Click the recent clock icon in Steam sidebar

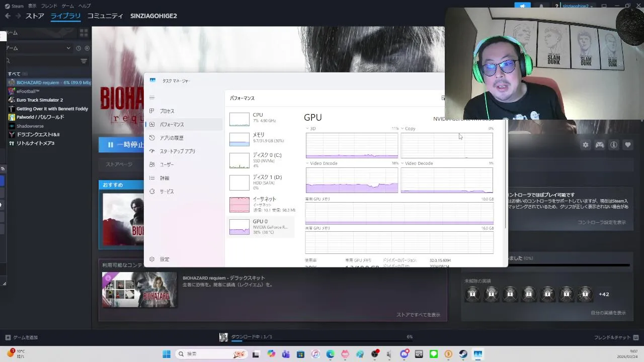[78, 48]
